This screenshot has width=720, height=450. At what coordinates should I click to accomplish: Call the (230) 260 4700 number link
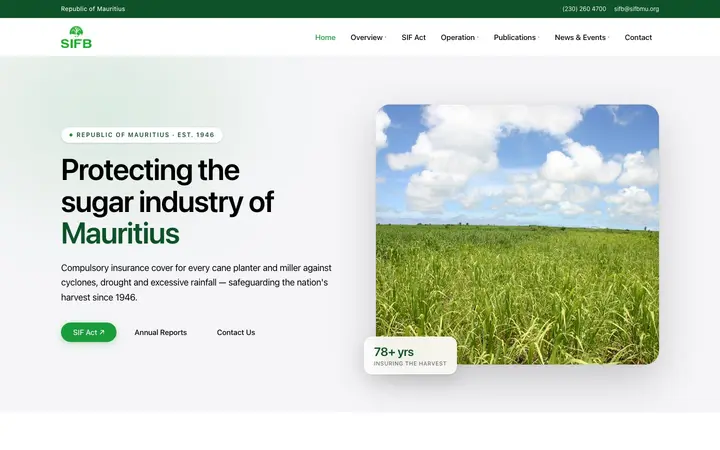(x=584, y=9)
